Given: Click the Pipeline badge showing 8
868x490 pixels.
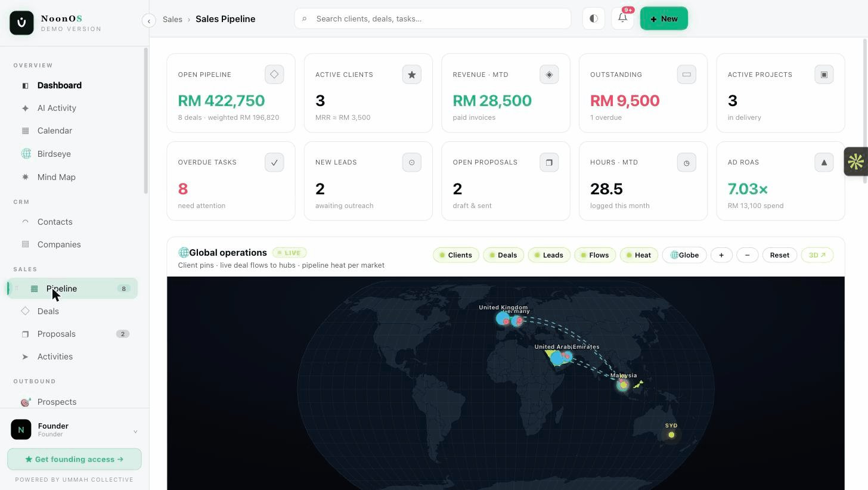Looking at the screenshot, I should coord(124,289).
